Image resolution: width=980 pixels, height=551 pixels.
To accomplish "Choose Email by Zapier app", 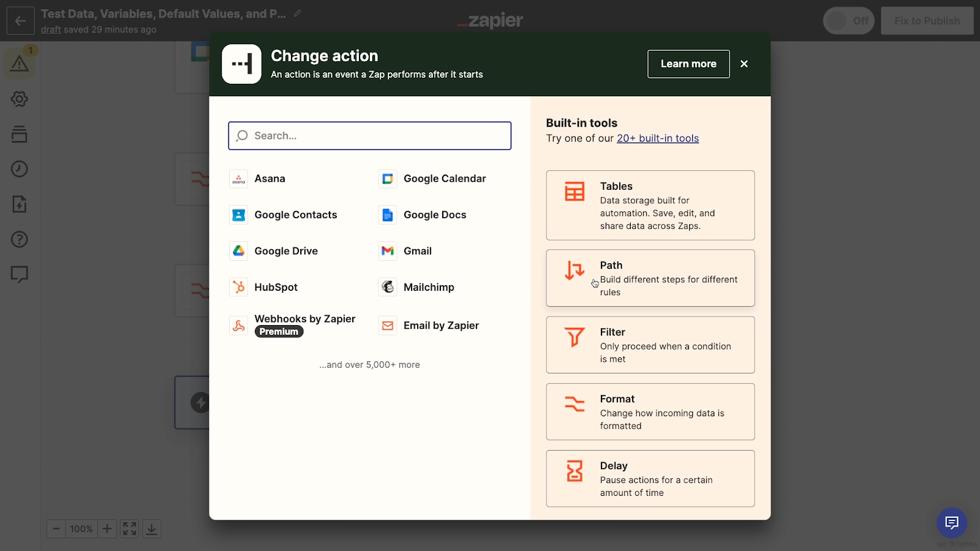I will coord(429,326).
